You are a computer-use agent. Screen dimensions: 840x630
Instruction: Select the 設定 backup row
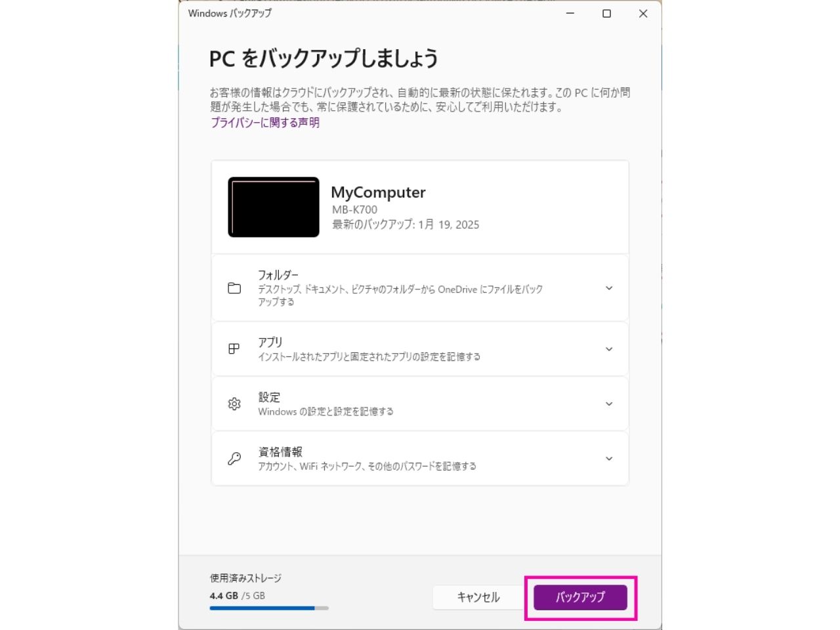[x=420, y=404]
